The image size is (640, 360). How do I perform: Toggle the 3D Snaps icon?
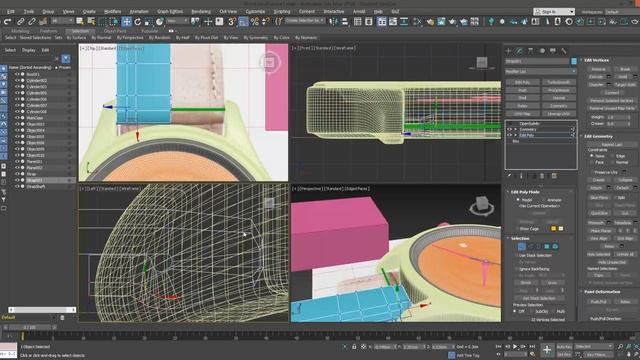pos(231,21)
